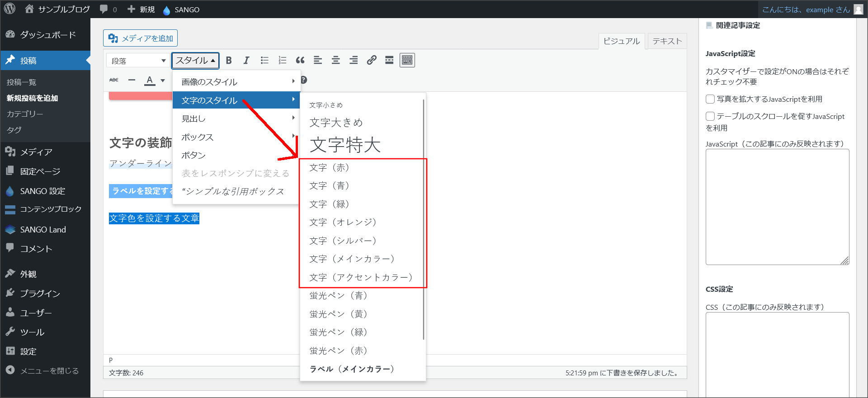Open the 投稿一覧 link in sidebar
The image size is (868, 398).
[x=21, y=82]
